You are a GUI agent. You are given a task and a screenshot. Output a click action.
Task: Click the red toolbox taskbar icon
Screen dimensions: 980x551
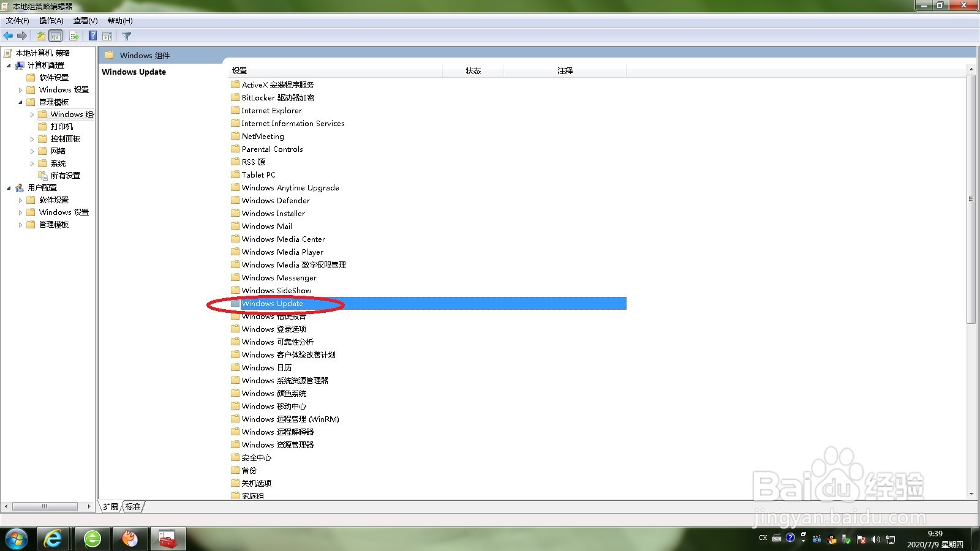[x=167, y=539]
